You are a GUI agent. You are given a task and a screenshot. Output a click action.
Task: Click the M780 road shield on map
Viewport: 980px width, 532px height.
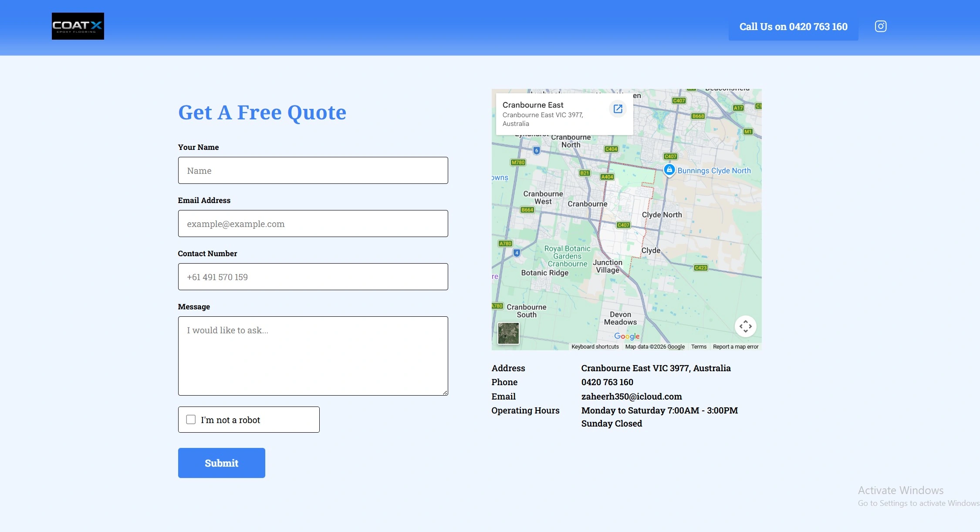point(518,163)
